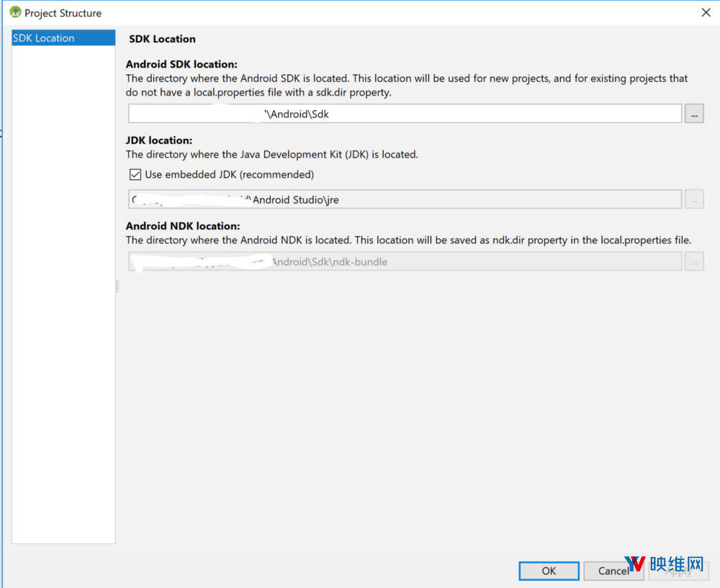Image resolution: width=720 pixels, height=588 pixels.
Task: Click the Android NDK location path field
Action: [405, 262]
